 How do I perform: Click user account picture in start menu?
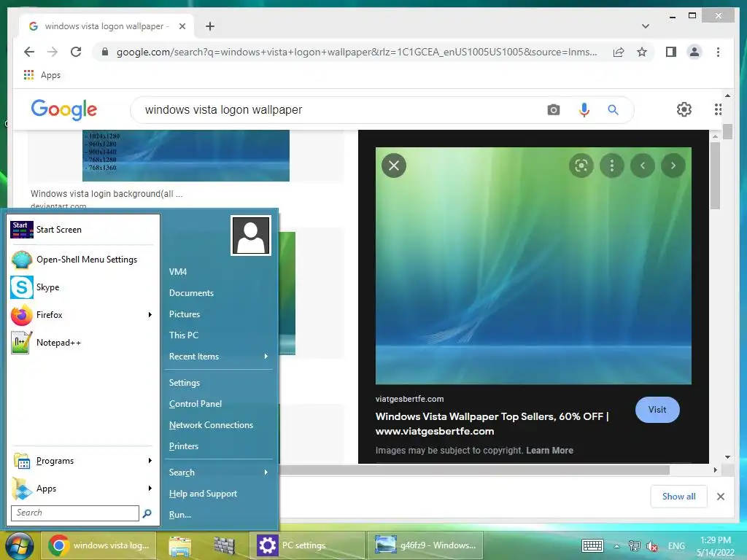coord(251,236)
